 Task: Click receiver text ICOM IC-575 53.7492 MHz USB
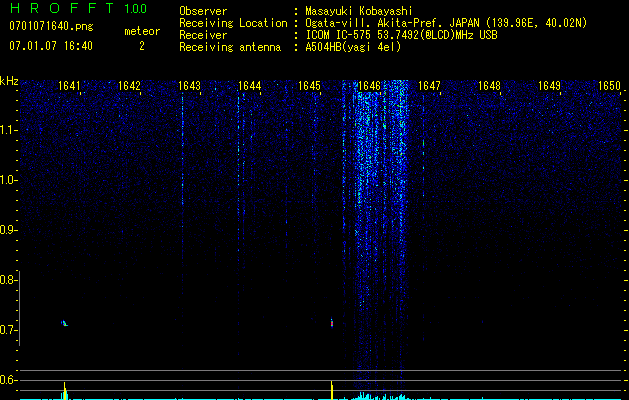(x=401, y=35)
